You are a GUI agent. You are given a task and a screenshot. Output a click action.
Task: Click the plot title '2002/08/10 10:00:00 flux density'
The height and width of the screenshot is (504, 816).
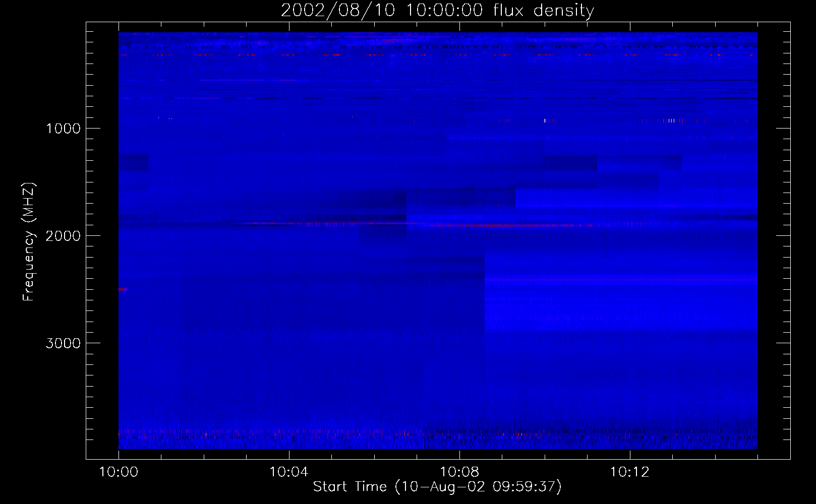pos(437,11)
